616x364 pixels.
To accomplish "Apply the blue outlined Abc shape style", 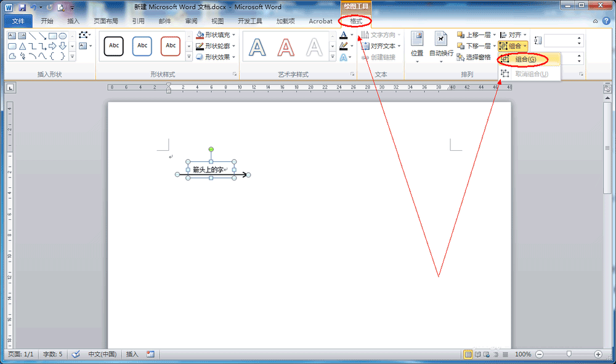I will [142, 46].
